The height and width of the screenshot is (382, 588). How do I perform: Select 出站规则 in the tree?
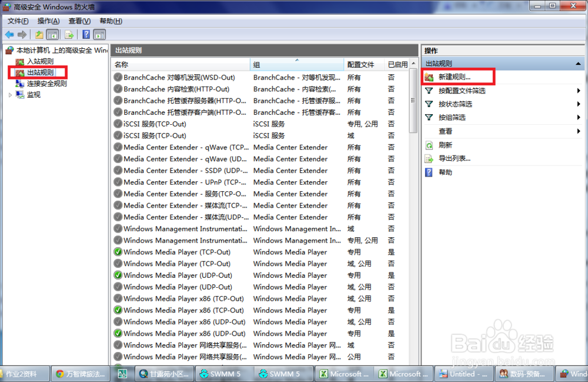(x=40, y=72)
